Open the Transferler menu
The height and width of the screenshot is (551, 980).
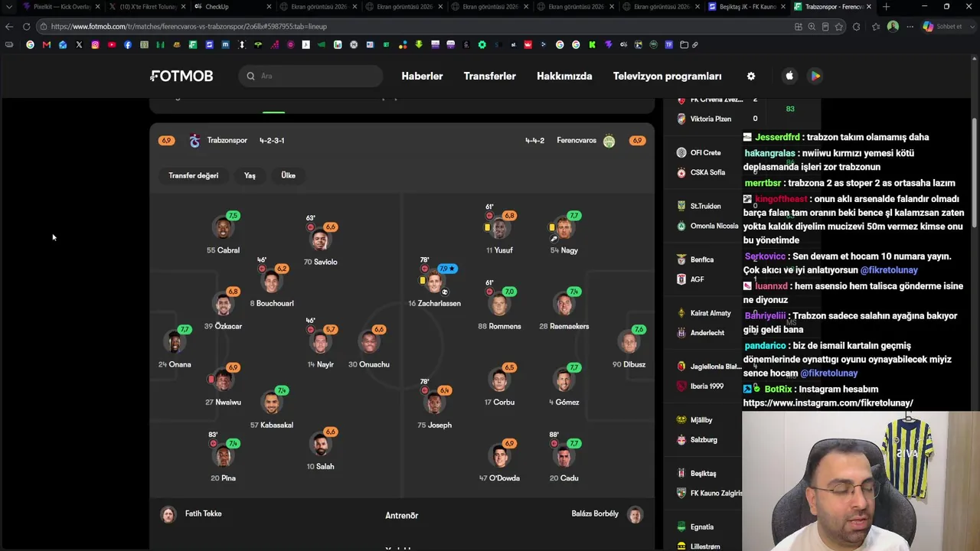pyautogui.click(x=489, y=76)
